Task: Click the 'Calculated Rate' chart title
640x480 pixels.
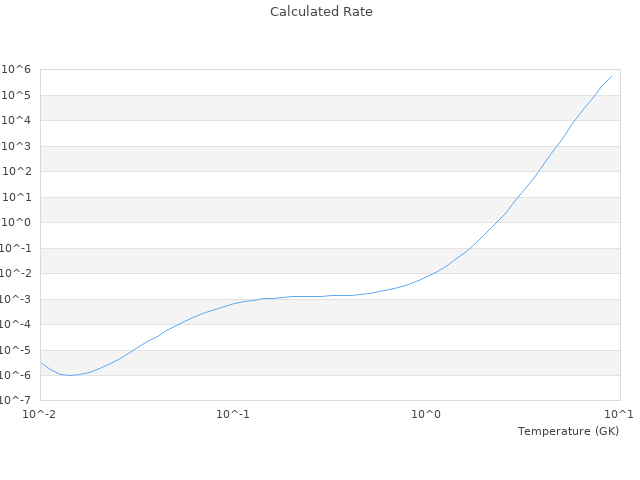Action: pos(321,12)
